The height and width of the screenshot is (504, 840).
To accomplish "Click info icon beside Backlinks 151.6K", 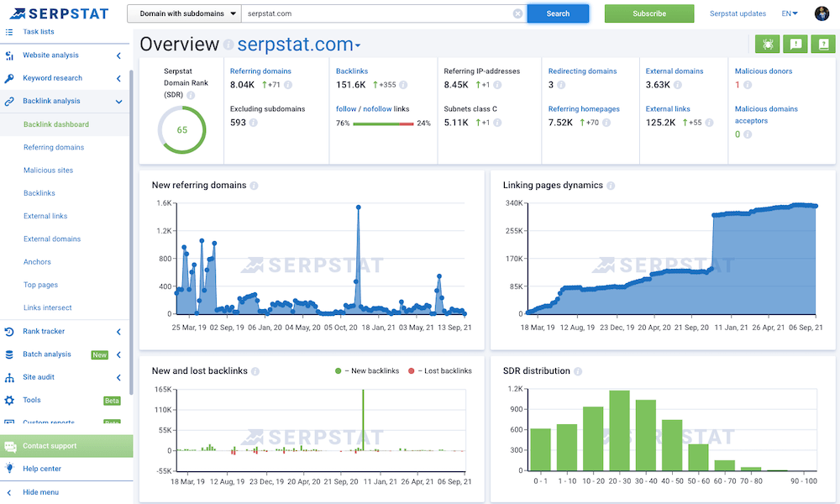I will click(x=403, y=85).
